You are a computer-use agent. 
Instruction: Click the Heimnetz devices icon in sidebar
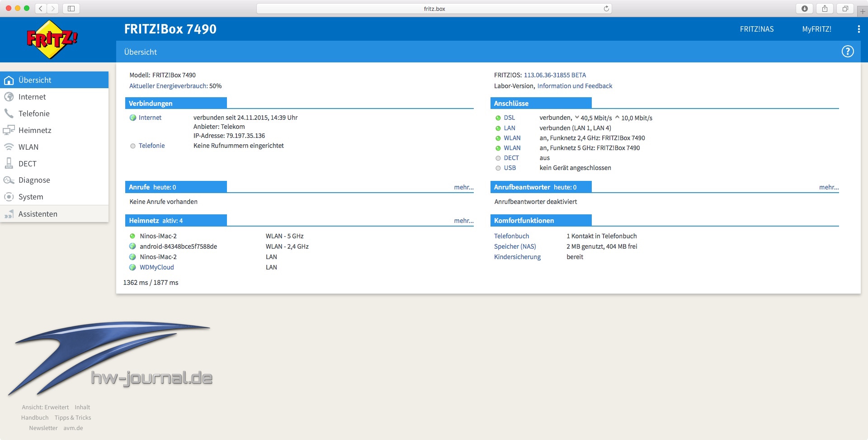coord(9,130)
